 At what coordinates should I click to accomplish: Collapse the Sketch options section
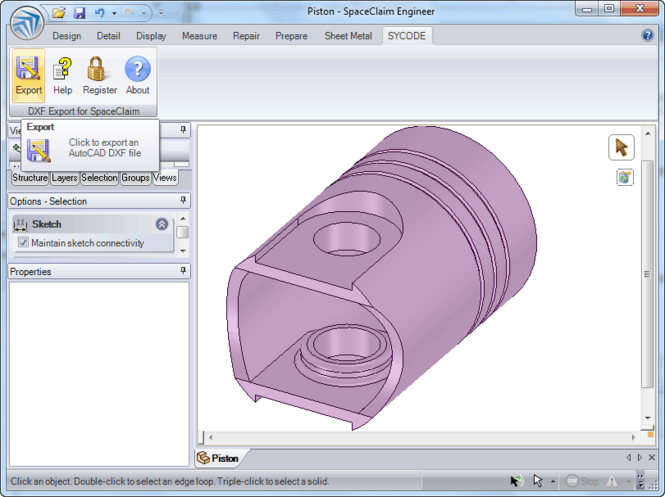point(162,224)
